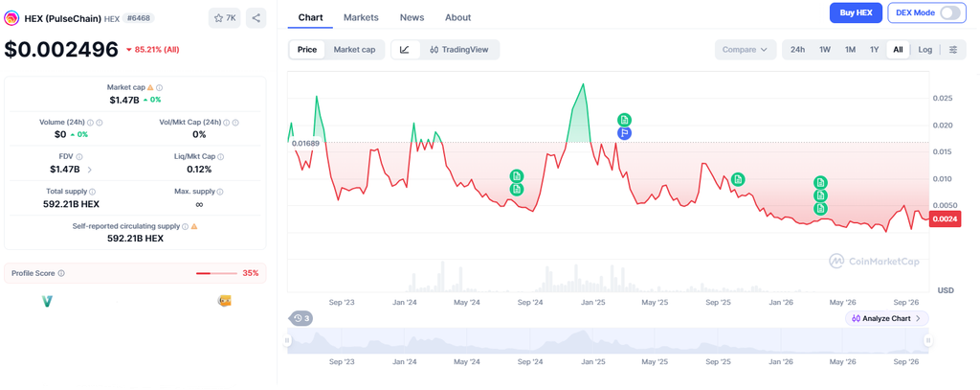
Task: Switch to the News tab
Action: (x=412, y=17)
